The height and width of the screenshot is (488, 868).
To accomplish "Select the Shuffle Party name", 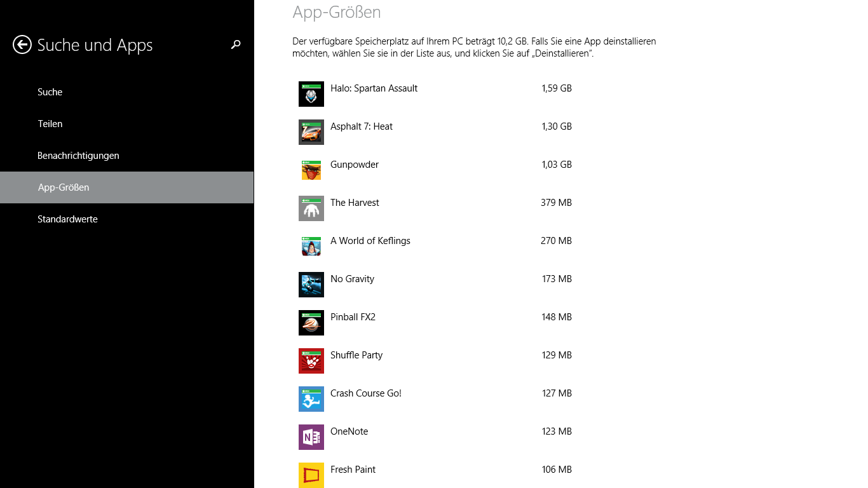I will [x=356, y=355].
